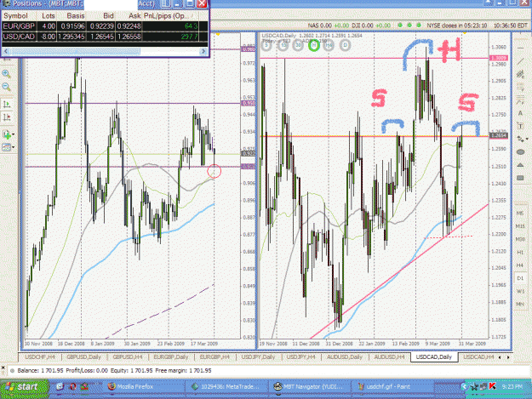This screenshot has width=532, height=399.
Task: Select the Fibonacci Fan tool
Action: tap(520, 100)
